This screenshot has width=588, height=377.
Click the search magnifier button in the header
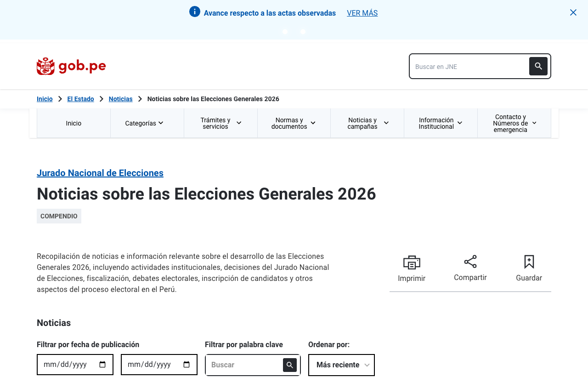click(x=538, y=66)
